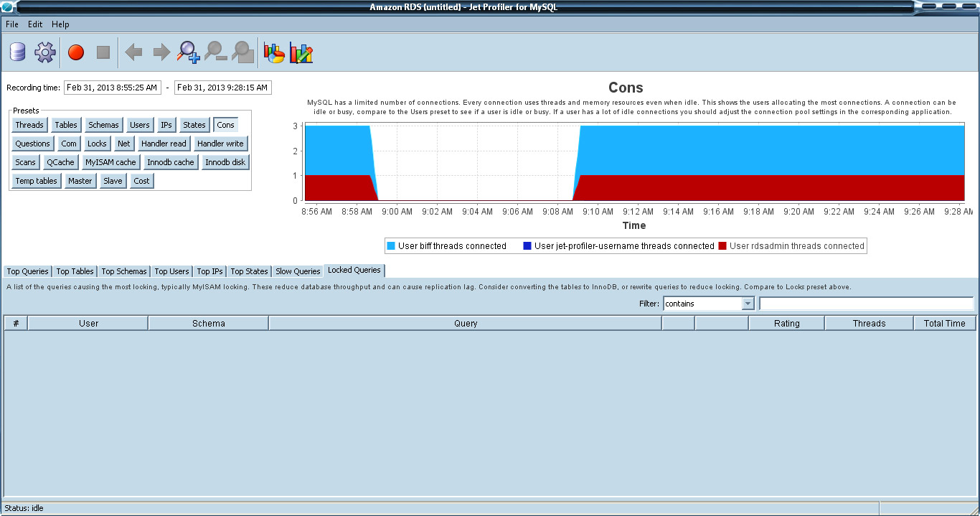Click the Locks preset button

pyautogui.click(x=97, y=144)
